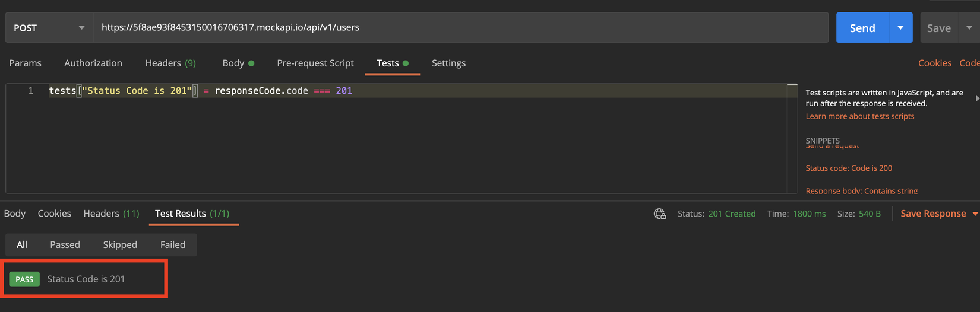
Task: Open the Authorization tab
Action: click(93, 63)
